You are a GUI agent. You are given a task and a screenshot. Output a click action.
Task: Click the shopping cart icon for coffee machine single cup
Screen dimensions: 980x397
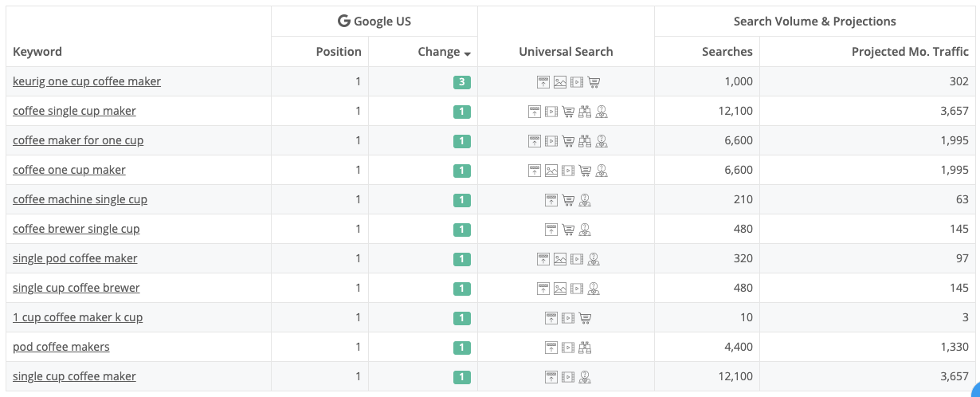(x=568, y=199)
